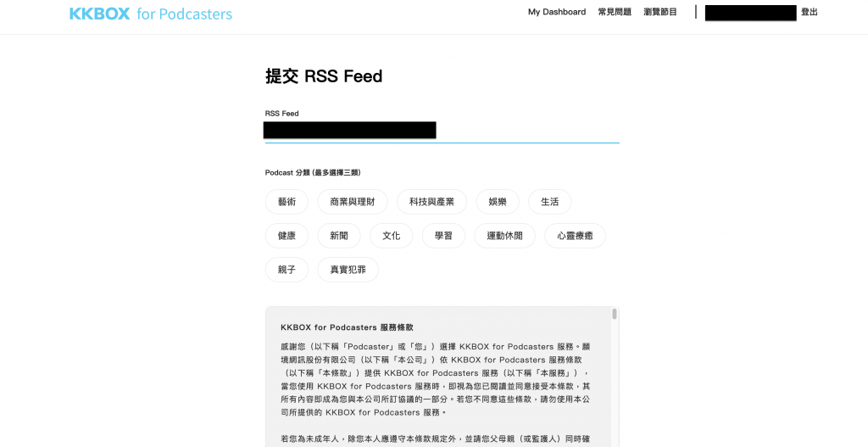Select the 科技與產業 category chip
Viewport: 868px width, 447px height.
[x=431, y=202]
